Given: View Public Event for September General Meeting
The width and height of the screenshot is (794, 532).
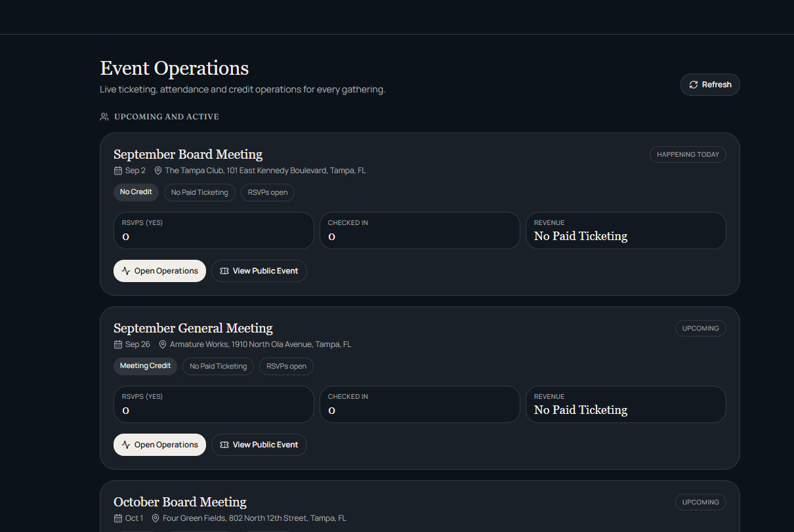Looking at the screenshot, I should [x=259, y=445].
